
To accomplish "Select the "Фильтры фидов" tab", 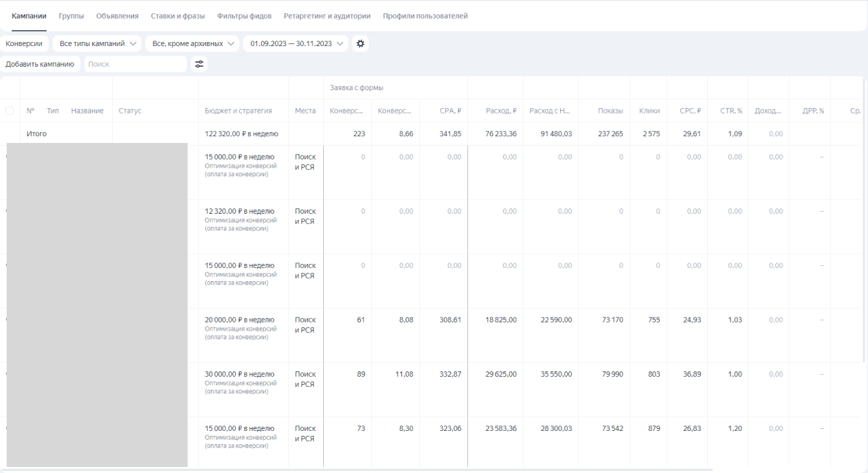I will (244, 16).
